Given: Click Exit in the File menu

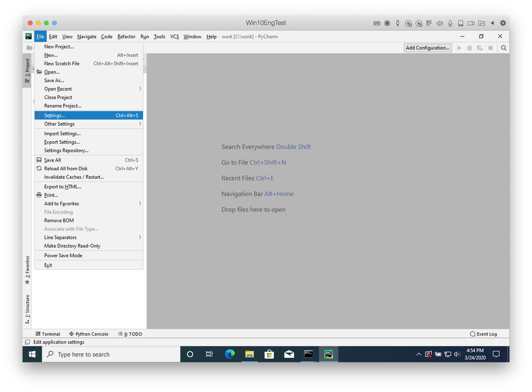Looking at the screenshot, I should click(89, 265).
